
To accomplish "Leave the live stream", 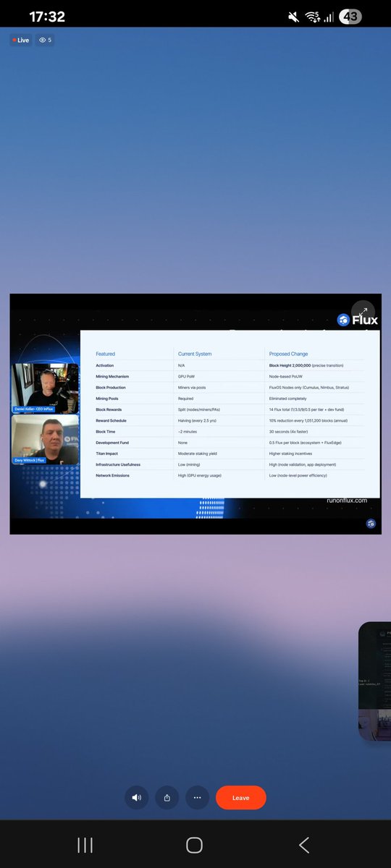I will point(241,797).
